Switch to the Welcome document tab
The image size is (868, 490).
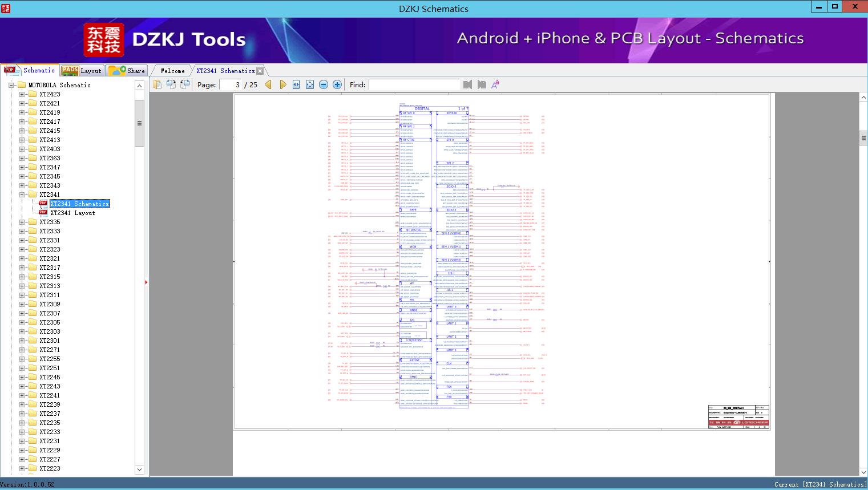tap(172, 71)
